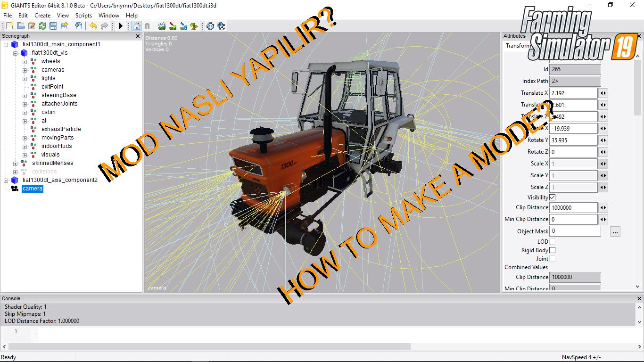Click the New file toolbar icon
The height and width of the screenshot is (362, 644).
click(x=9, y=26)
